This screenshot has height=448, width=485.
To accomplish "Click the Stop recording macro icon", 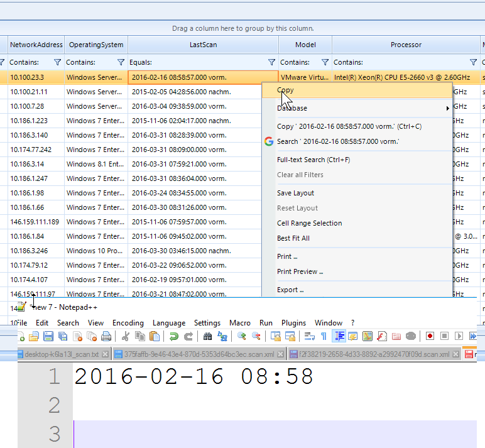I will point(445,336).
